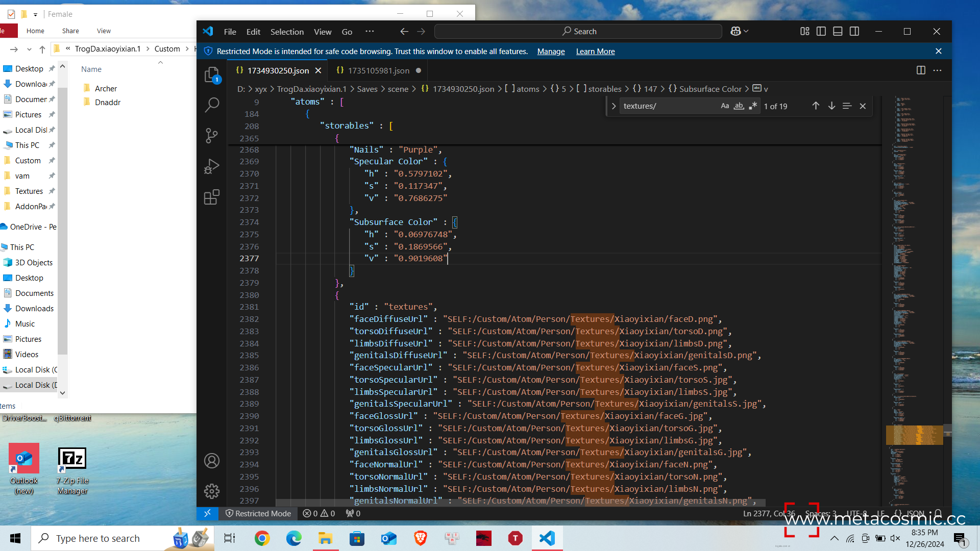Open the VS Code View menu

323,32
